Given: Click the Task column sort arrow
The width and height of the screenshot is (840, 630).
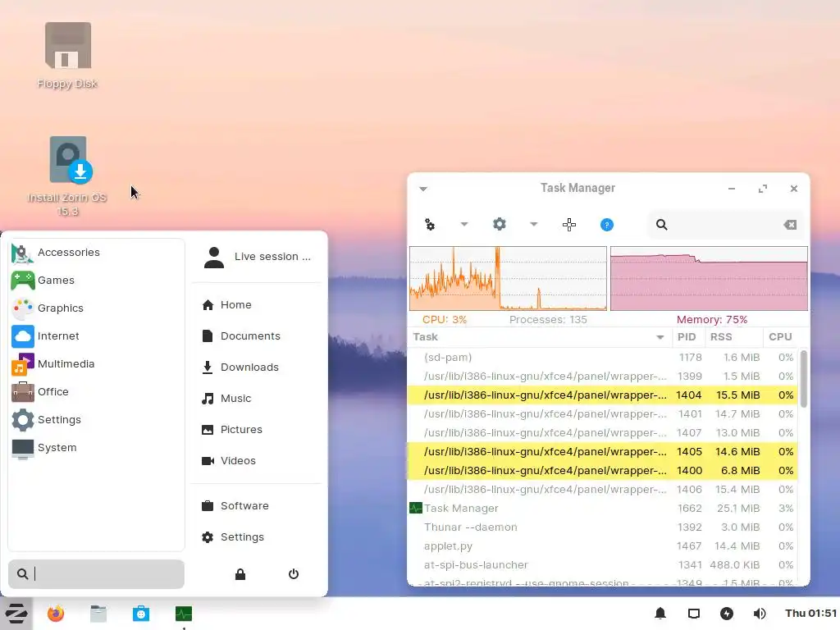Looking at the screenshot, I should (x=660, y=337).
